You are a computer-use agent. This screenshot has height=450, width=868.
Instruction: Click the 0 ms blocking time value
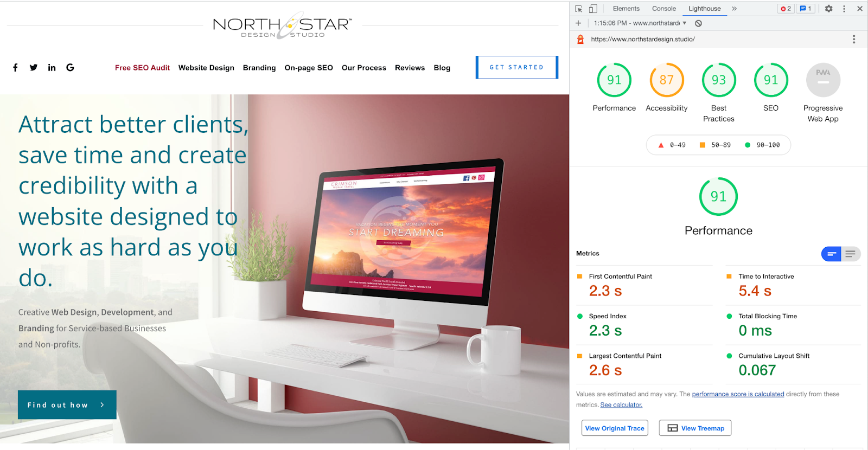click(x=755, y=331)
